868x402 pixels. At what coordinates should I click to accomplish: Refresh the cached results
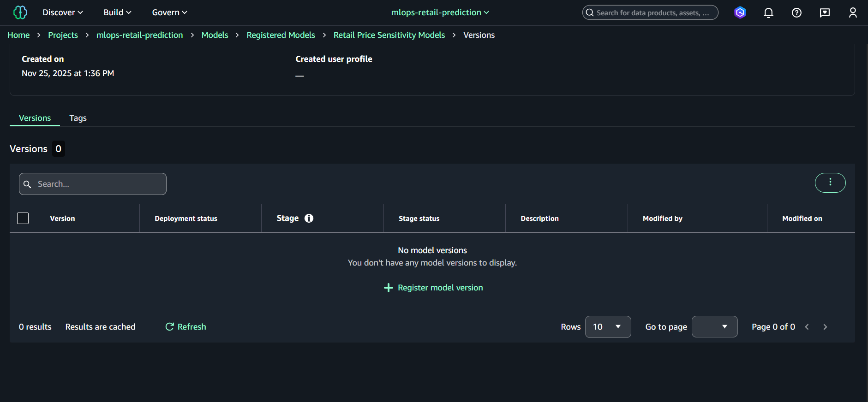(x=186, y=327)
